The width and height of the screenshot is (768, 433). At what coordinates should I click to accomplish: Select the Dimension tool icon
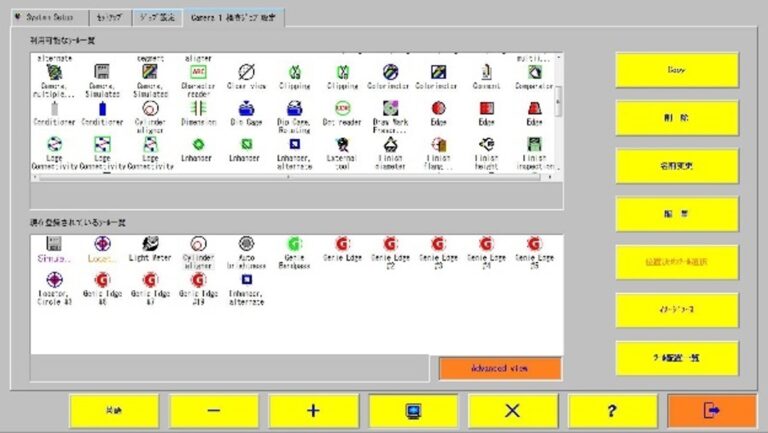(x=198, y=108)
